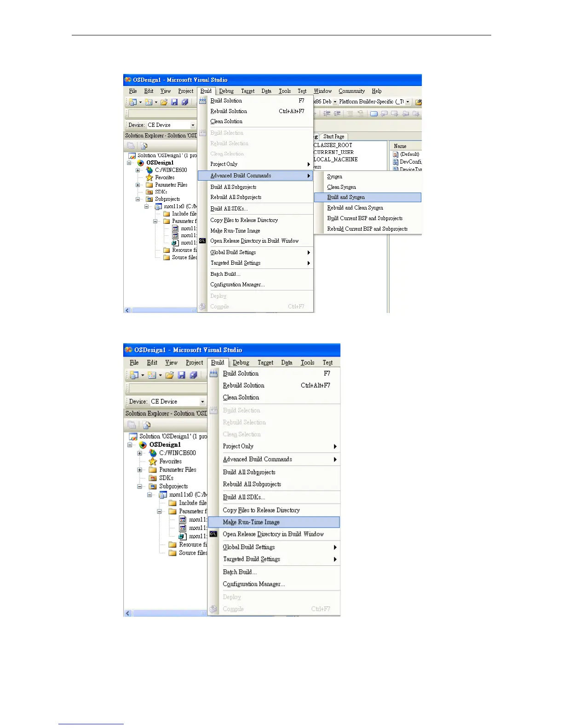Open Device dropdown in lower screenshot
The width and height of the screenshot is (563, 728).
(x=202, y=402)
